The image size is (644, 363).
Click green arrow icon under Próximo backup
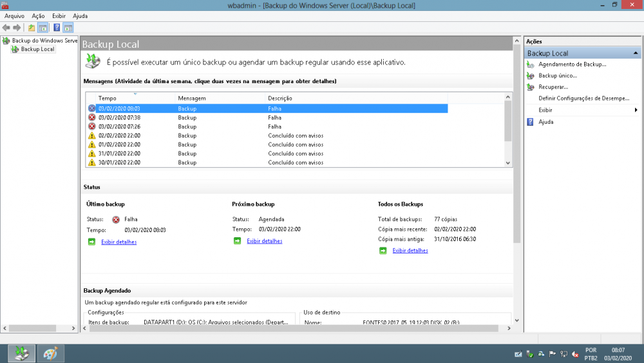(237, 241)
